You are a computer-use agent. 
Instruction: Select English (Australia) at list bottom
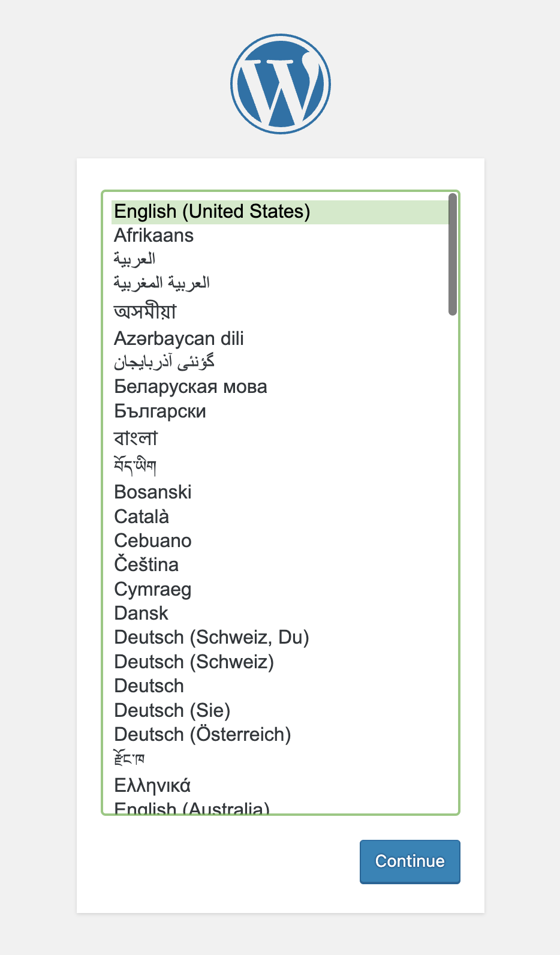click(192, 808)
